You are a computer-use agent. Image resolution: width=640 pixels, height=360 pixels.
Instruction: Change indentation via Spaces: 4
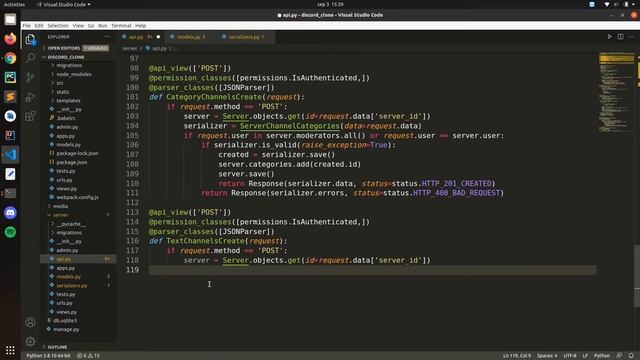547,356
